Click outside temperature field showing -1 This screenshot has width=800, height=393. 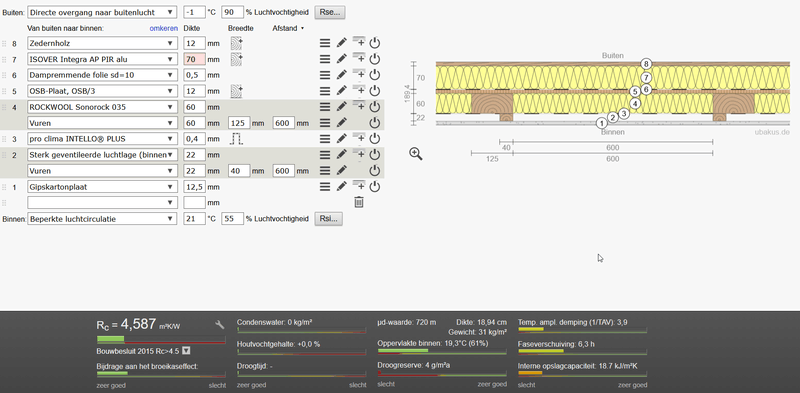pyautogui.click(x=194, y=12)
